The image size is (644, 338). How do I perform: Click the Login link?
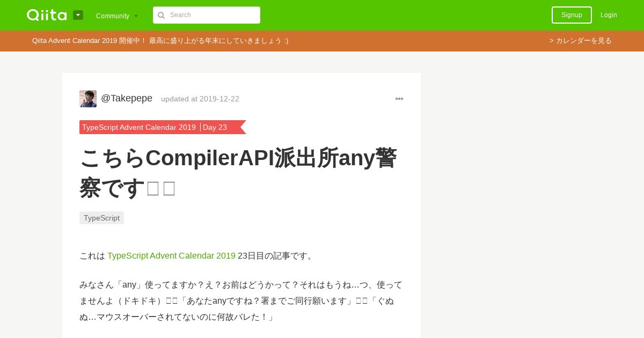pyautogui.click(x=609, y=15)
